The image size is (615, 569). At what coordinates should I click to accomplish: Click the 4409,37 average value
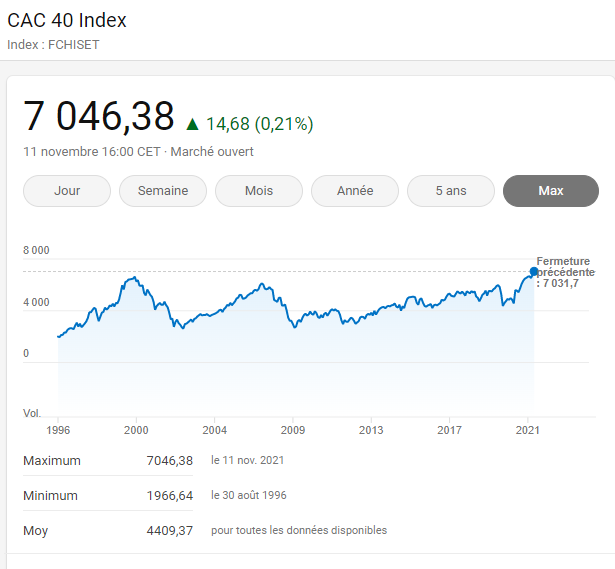[x=170, y=531]
